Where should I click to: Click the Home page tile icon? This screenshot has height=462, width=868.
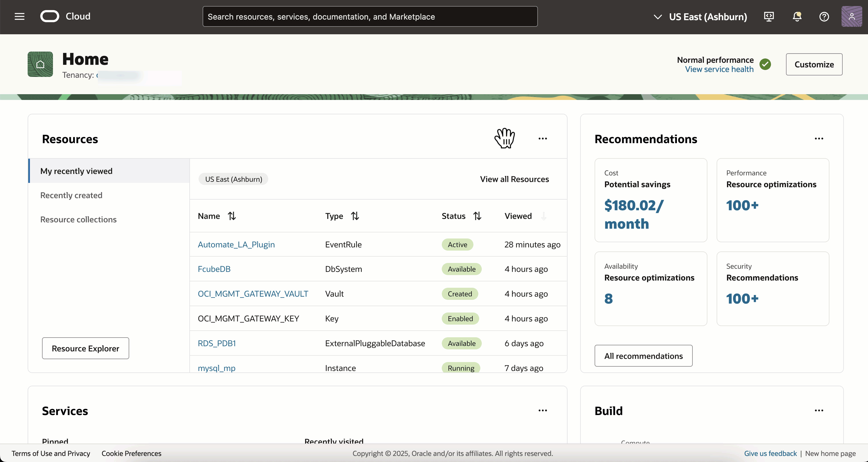(x=40, y=65)
